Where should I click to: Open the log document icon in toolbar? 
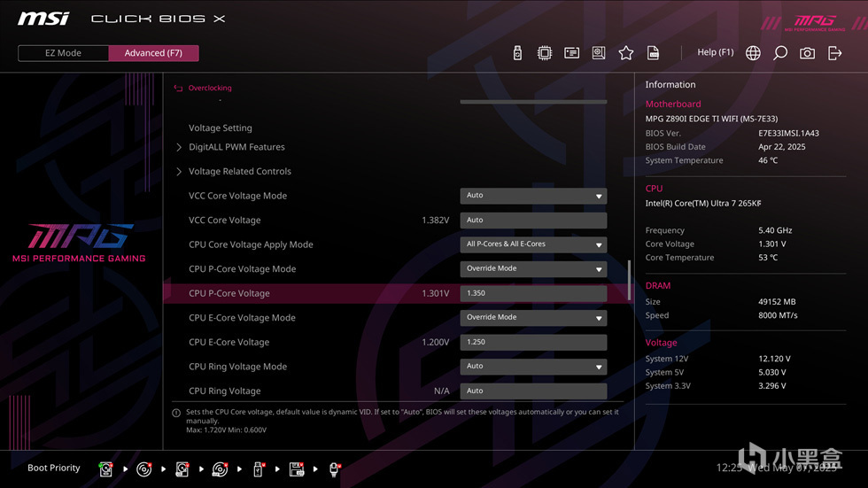point(654,53)
